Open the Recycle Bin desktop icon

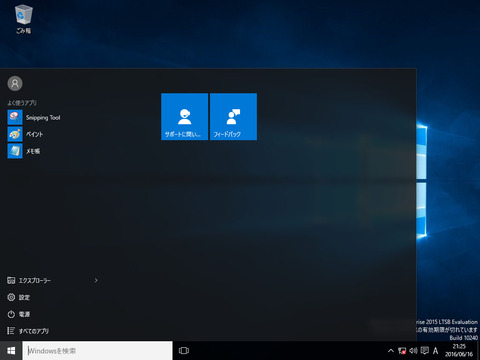23,19
